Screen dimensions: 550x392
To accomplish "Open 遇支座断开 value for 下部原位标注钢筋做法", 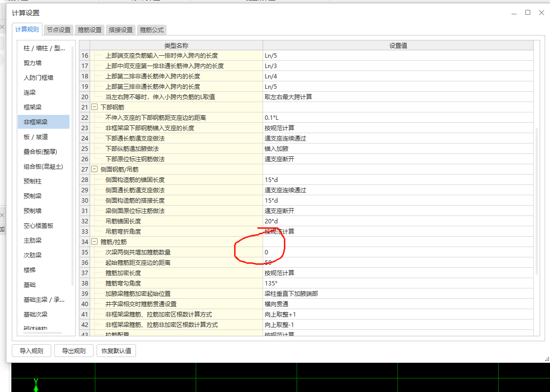I will tap(398, 159).
